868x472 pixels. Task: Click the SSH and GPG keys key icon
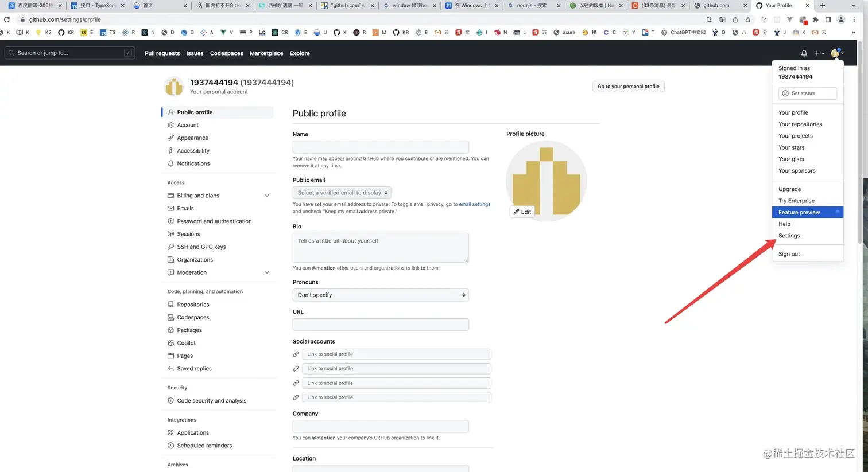(x=170, y=247)
